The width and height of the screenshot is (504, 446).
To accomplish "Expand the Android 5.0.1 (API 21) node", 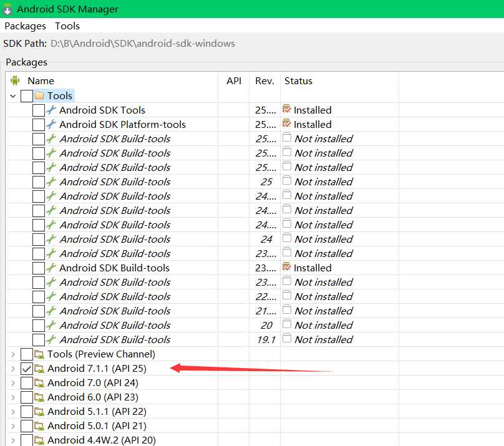I will pyautogui.click(x=13, y=426).
